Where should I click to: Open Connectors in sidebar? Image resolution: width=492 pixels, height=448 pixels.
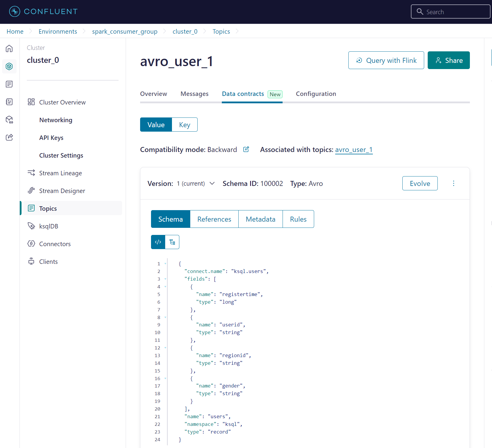55,244
